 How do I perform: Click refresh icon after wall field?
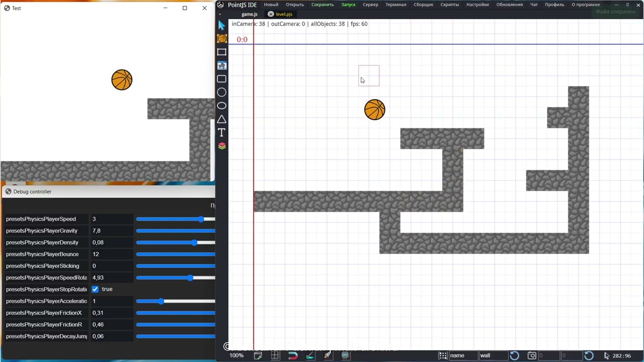514,355
